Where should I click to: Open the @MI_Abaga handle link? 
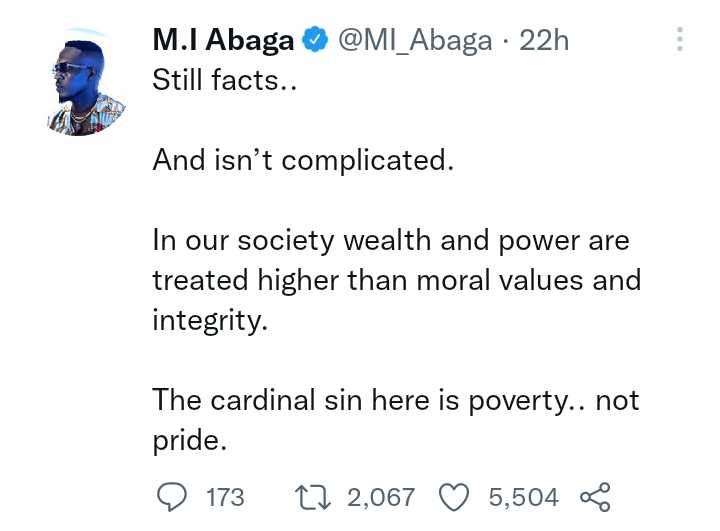(x=415, y=40)
